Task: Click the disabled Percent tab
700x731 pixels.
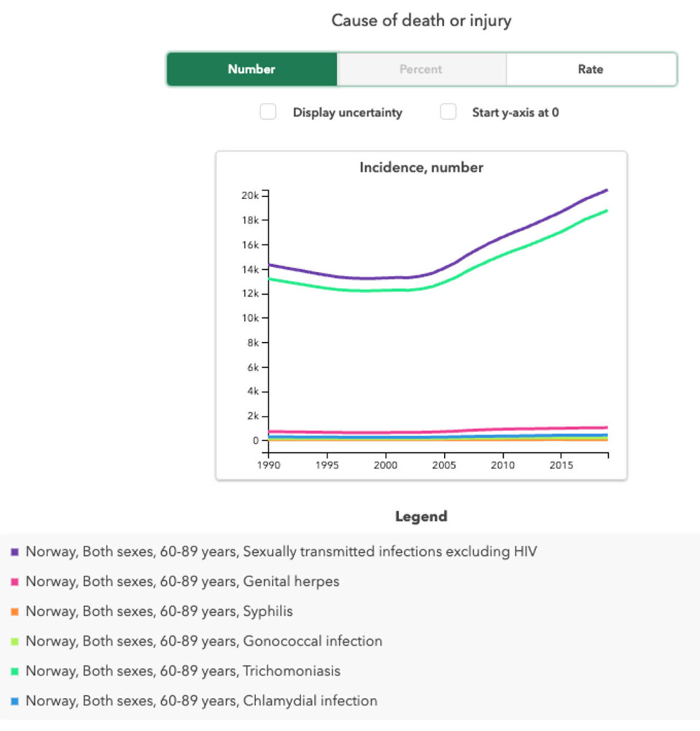Action: coord(421,69)
